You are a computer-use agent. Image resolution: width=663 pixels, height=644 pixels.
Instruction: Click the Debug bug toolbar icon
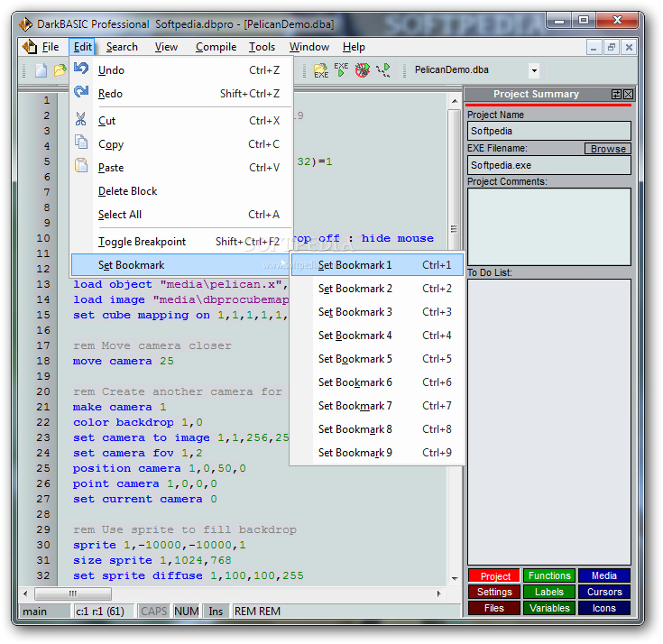pyautogui.click(x=362, y=70)
